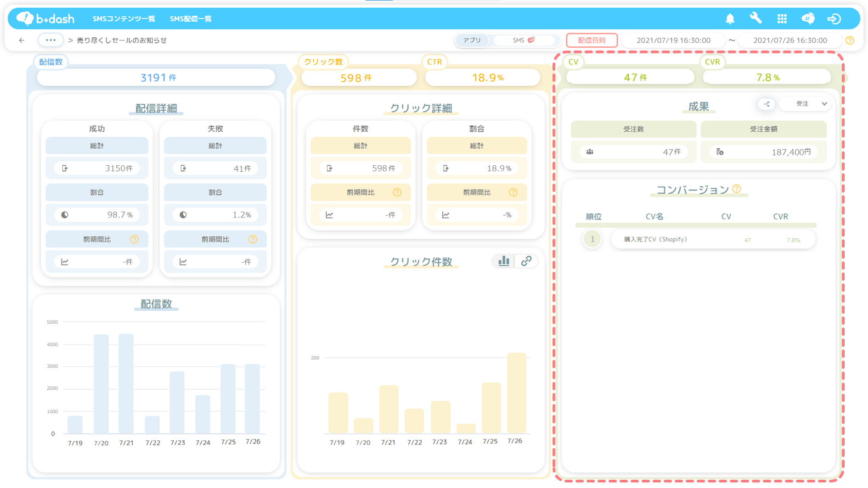Click rank badge 1 in コンバージョン table
Screen dimensions: 868x488
coord(592,239)
